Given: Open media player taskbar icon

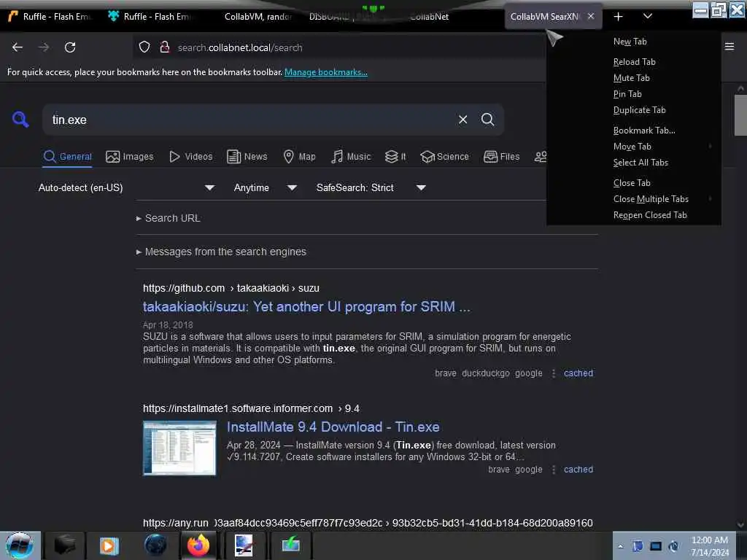Looking at the screenshot, I should coord(109,545).
